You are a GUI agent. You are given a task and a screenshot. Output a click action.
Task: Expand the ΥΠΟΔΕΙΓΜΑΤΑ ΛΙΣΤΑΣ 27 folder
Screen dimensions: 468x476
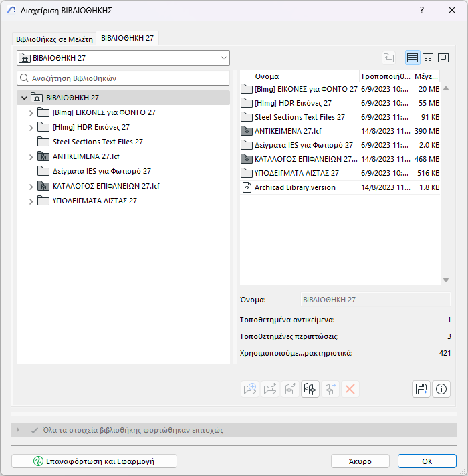pos(31,201)
